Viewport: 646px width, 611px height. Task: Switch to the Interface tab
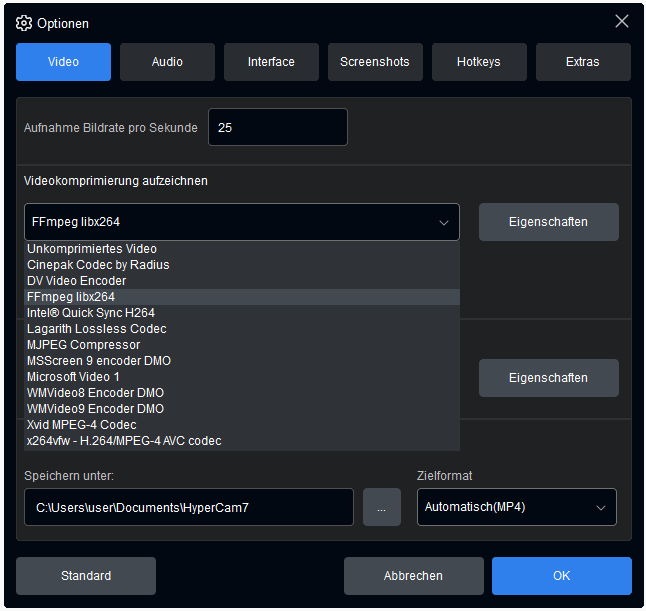271,62
